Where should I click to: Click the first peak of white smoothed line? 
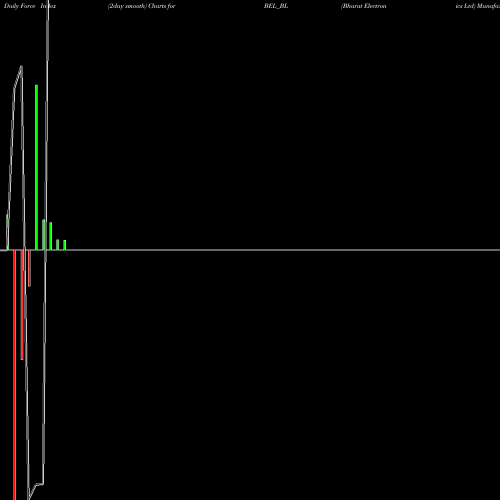click(x=22, y=67)
